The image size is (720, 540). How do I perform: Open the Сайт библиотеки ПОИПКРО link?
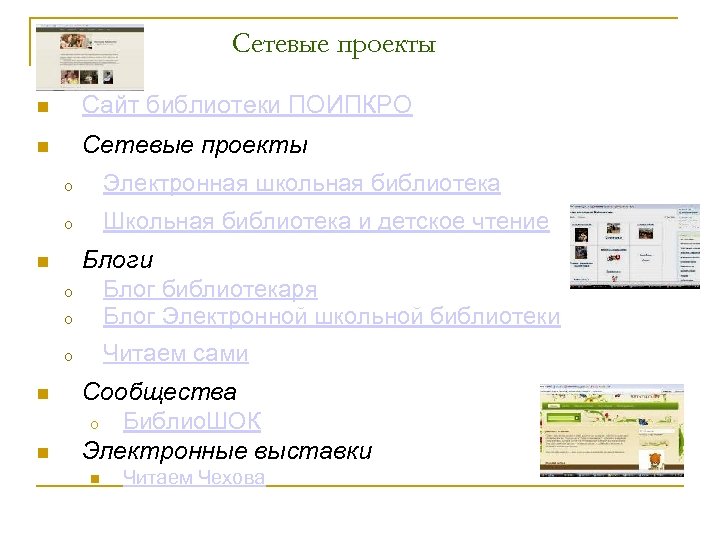point(247,105)
